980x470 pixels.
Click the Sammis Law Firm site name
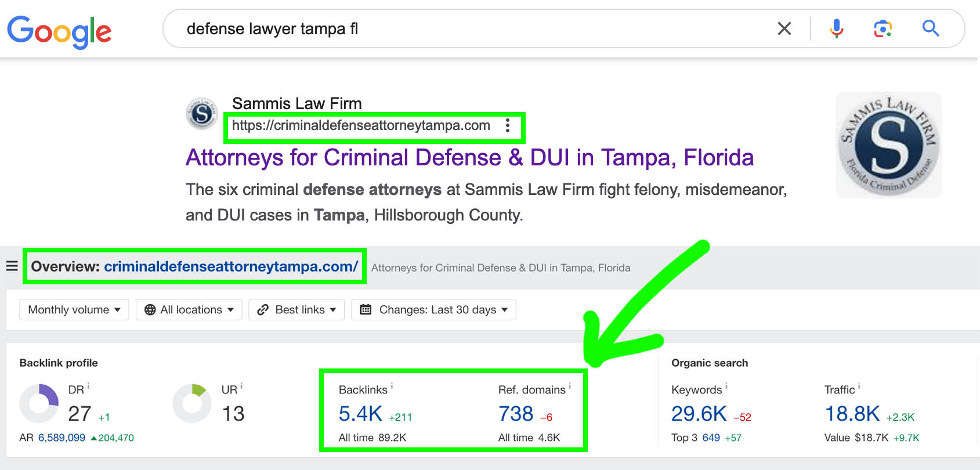coord(296,103)
